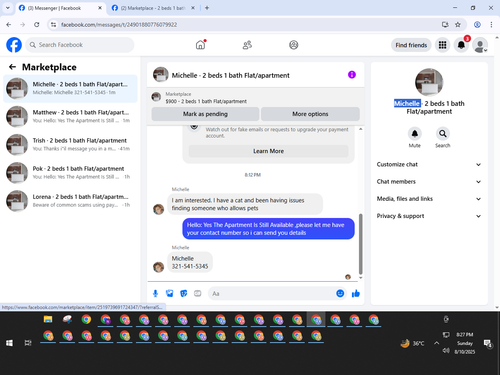Attach a photo file icon
The image size is (500, 375).
170,293
